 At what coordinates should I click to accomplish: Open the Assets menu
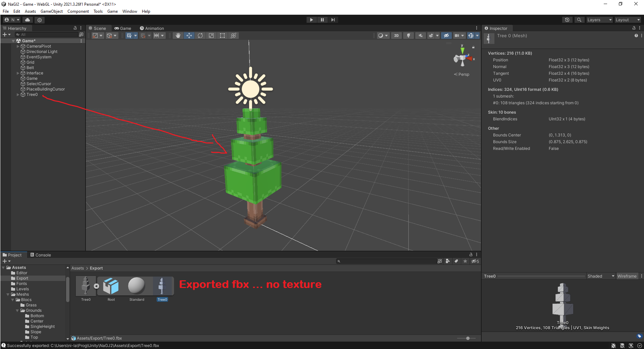pyautogui.click(x=30, y=11)
